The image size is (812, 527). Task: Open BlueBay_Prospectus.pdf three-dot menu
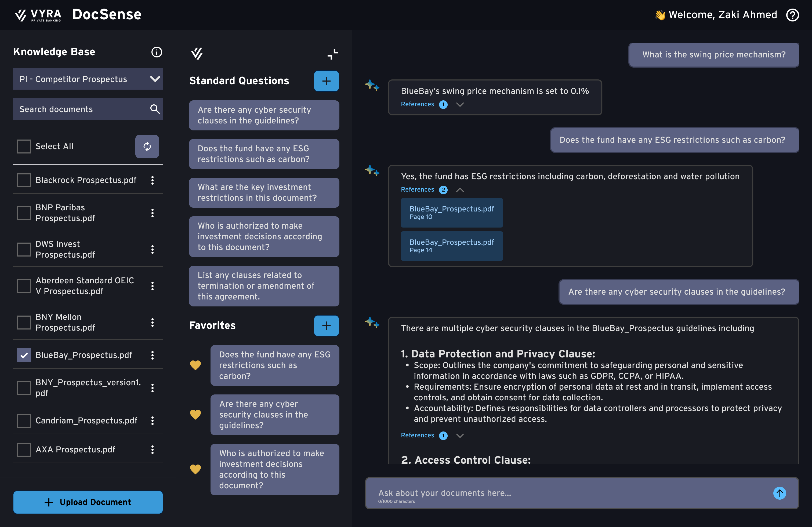point(153,355)
